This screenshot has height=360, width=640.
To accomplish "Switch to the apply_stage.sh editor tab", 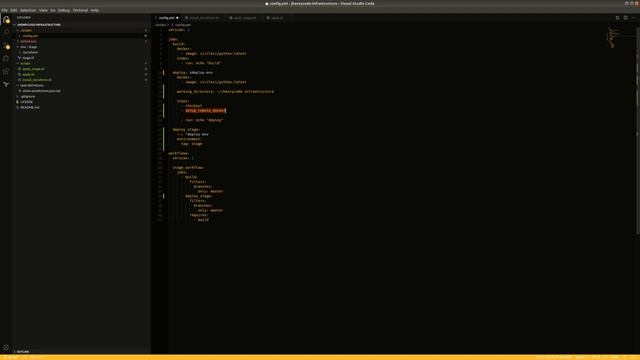I will coord(243,18).
